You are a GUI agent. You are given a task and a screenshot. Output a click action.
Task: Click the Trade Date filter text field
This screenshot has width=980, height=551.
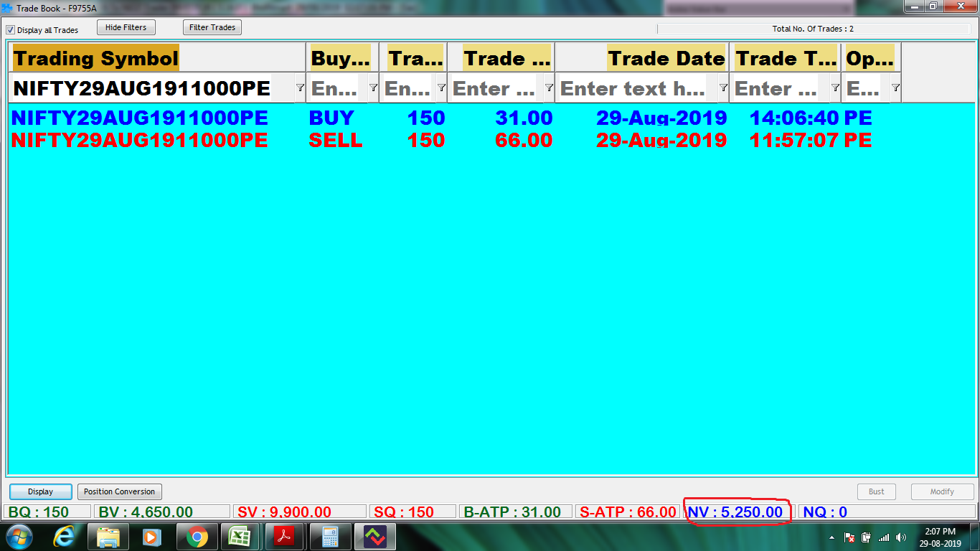click(633, 88)
